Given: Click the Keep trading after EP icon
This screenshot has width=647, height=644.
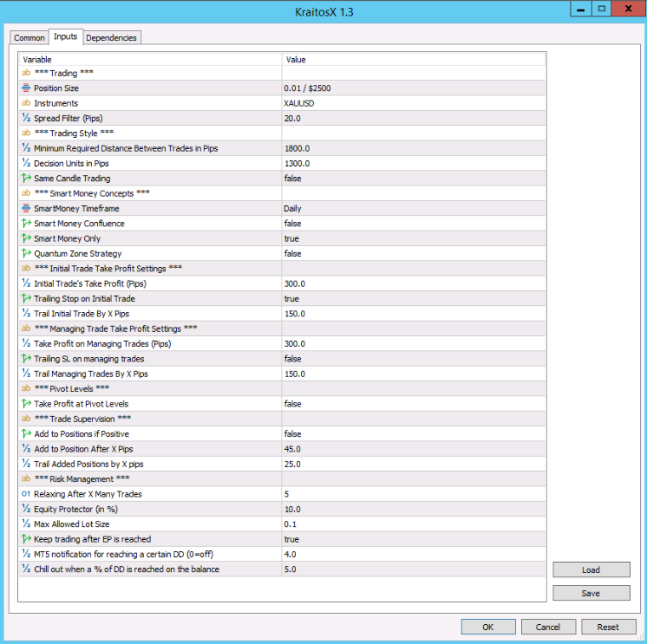Looking at the screenshot, I should click(x=26, y=539).
